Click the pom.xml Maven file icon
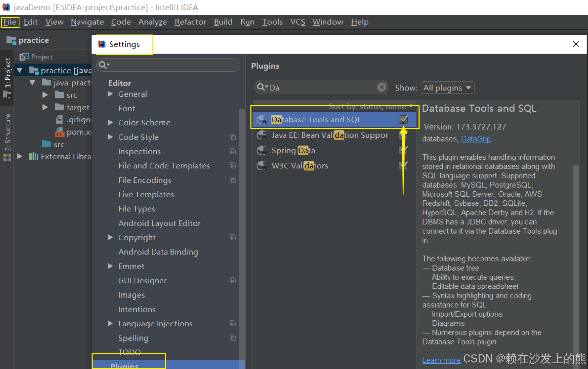The width and height of the screenshot is (588, 369). click(59, 132)
